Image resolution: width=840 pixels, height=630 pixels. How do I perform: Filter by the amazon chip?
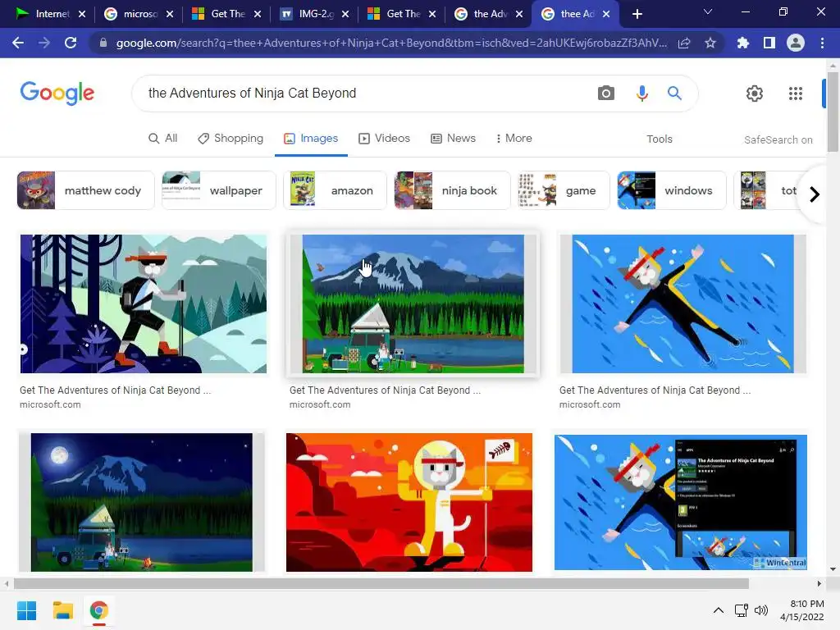tap(335, 190)
